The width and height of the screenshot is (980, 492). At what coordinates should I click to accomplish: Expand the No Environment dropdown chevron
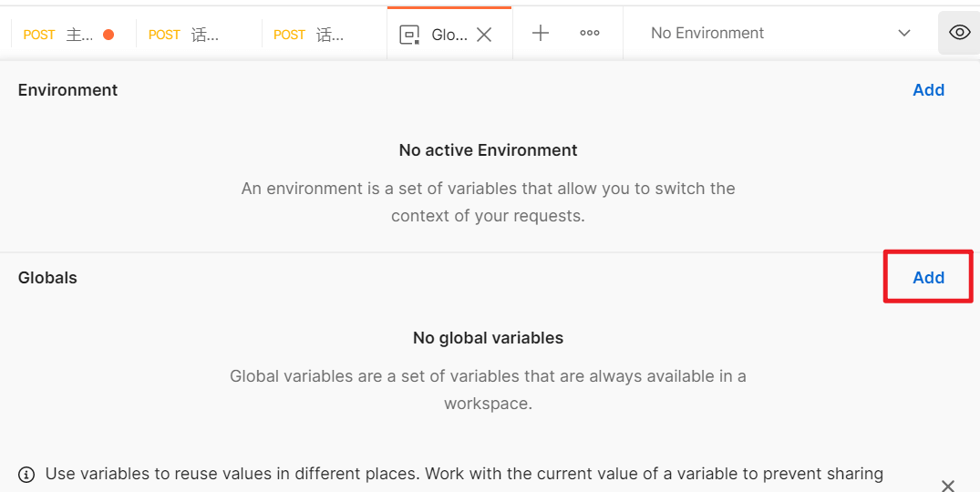pyautogui.click(x=904, y=33)
